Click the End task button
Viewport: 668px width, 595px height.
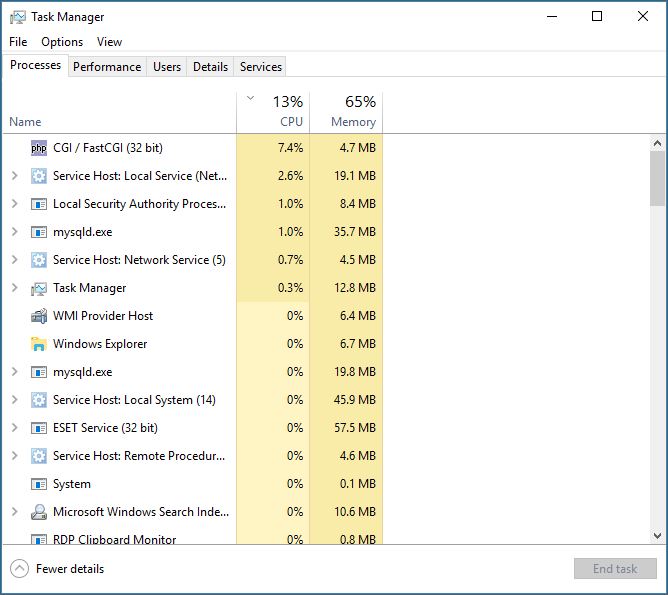click(x=614, y=569)
